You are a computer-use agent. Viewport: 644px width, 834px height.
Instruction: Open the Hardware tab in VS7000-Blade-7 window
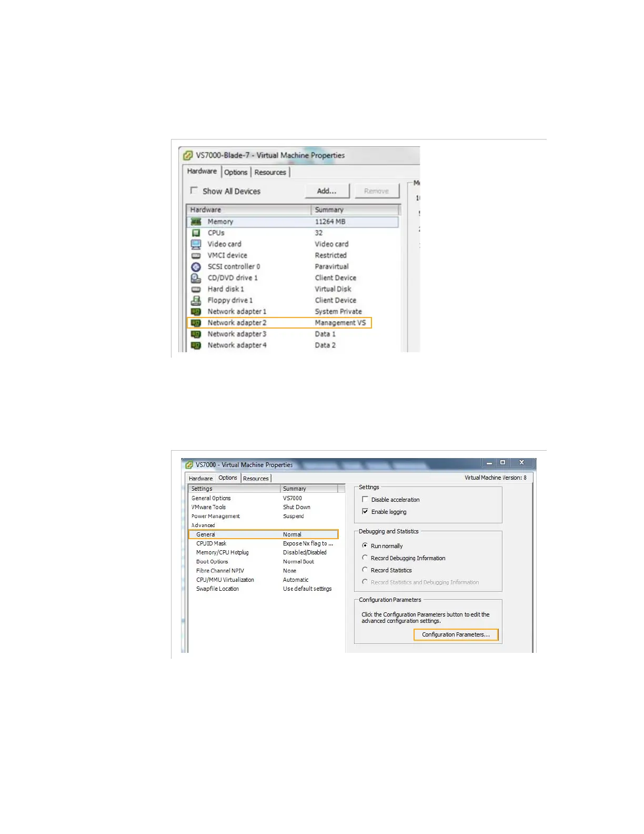(x=202, y=171)
